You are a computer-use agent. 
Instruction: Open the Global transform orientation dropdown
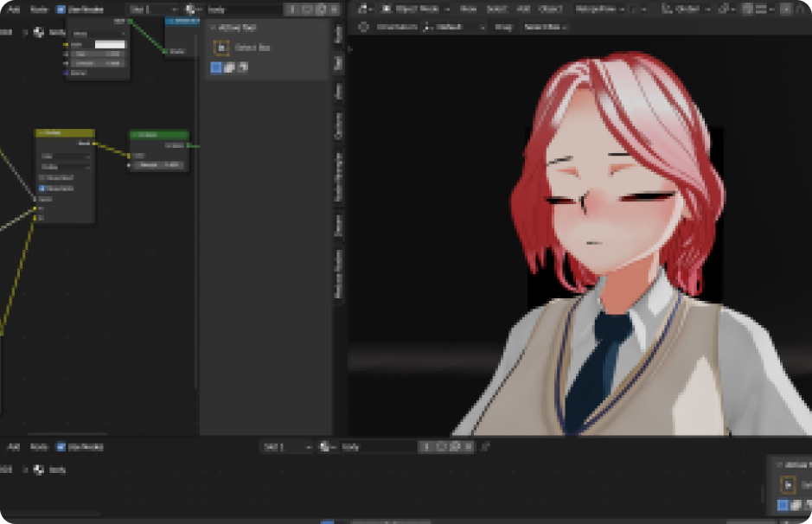pyautogui.click(x=685, y=9)
